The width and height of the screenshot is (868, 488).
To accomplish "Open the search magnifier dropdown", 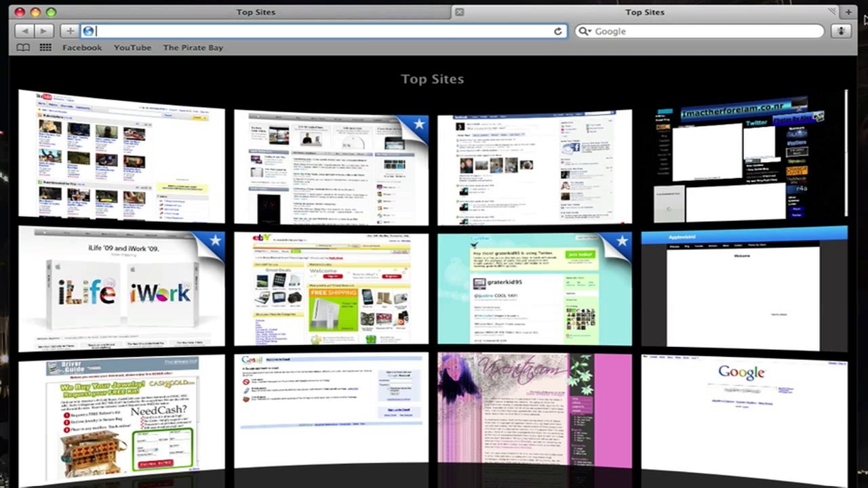I will 585,31.
